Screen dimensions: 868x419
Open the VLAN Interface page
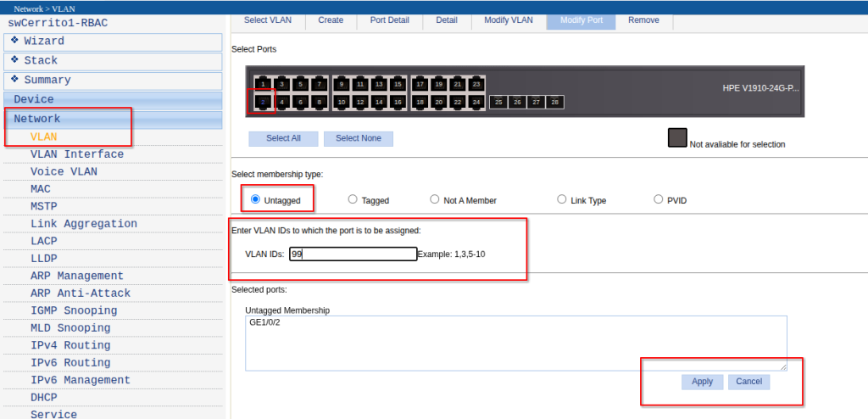pos(77,154)
